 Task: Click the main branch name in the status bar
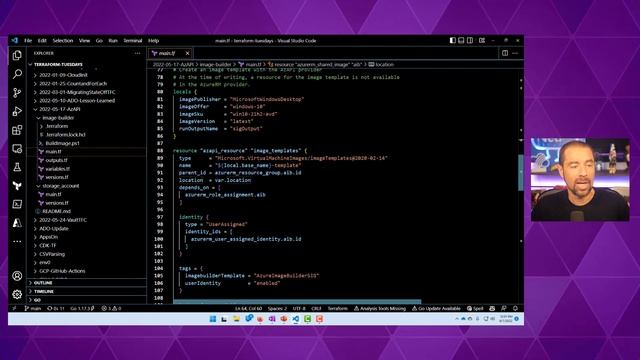tap(33, 309)
